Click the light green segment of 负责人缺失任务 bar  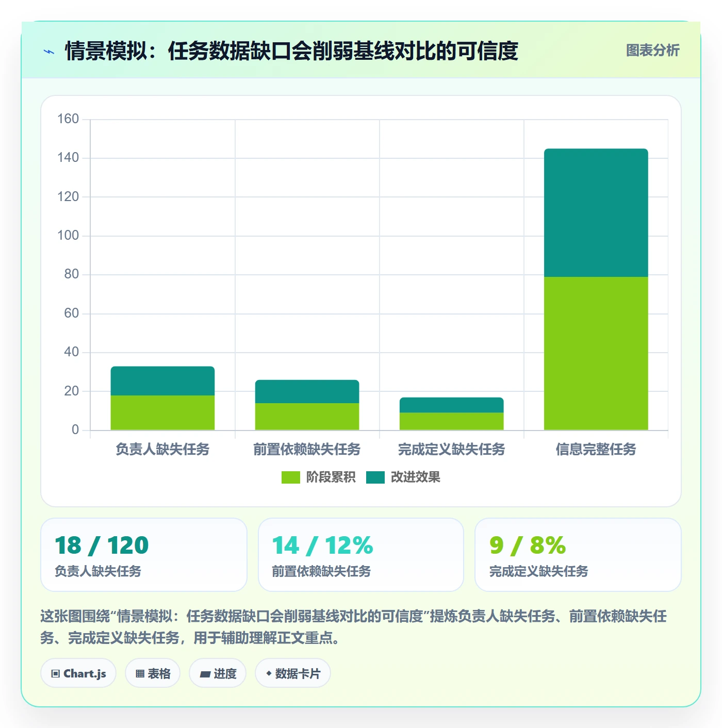click(x=162, y=413)
